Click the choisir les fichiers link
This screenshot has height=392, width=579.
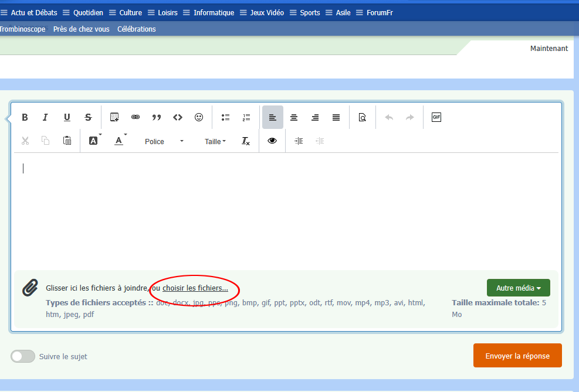pos(195,288)
